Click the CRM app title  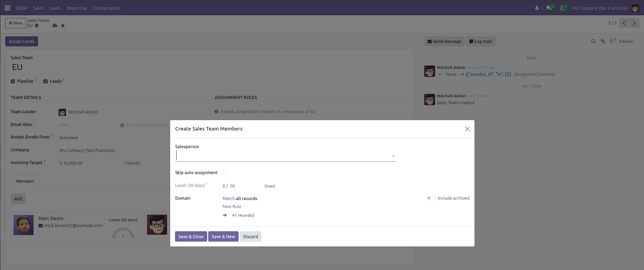pyautogui.click(x=21, y=8)
